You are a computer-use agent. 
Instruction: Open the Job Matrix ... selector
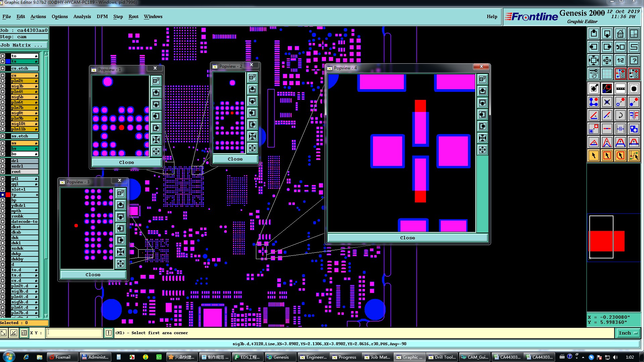[24, 45]
